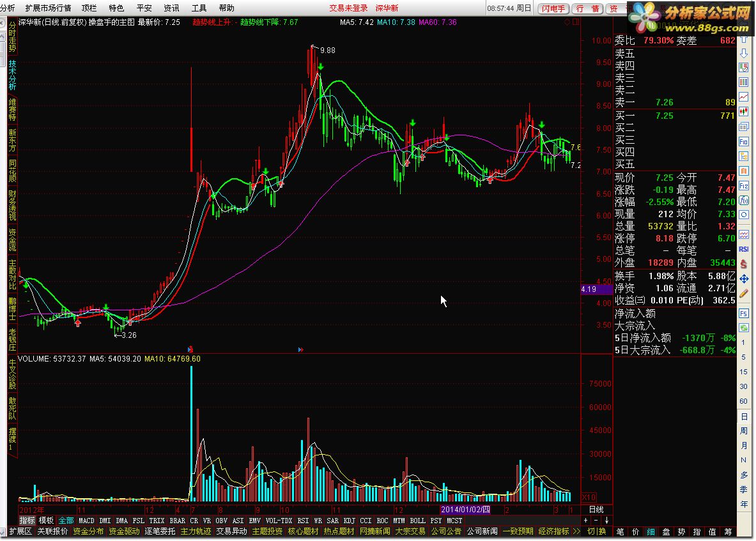Open the quote list icon with checkmark
This screenshot has width=756, height=541.
[743, 68]
